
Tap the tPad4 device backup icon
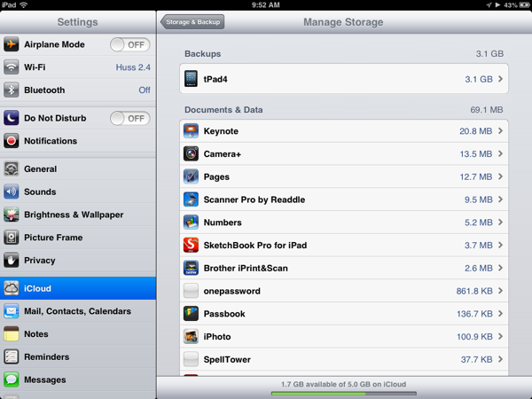191,79
